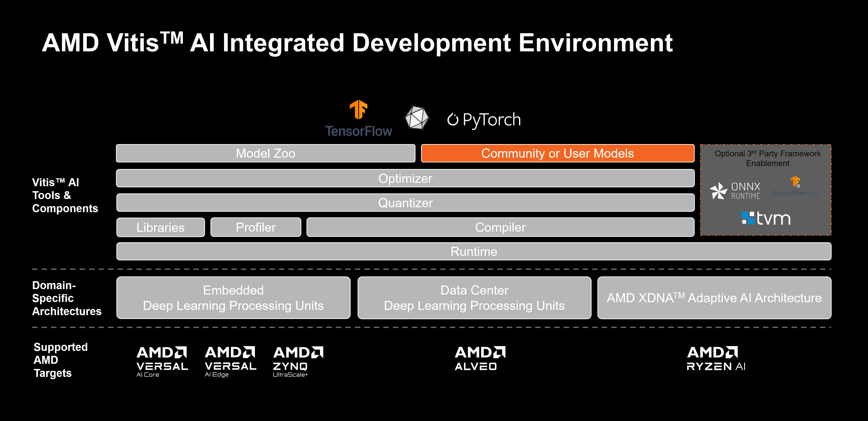
Task: Select the Model Zoo block
Action: (266, 153)
